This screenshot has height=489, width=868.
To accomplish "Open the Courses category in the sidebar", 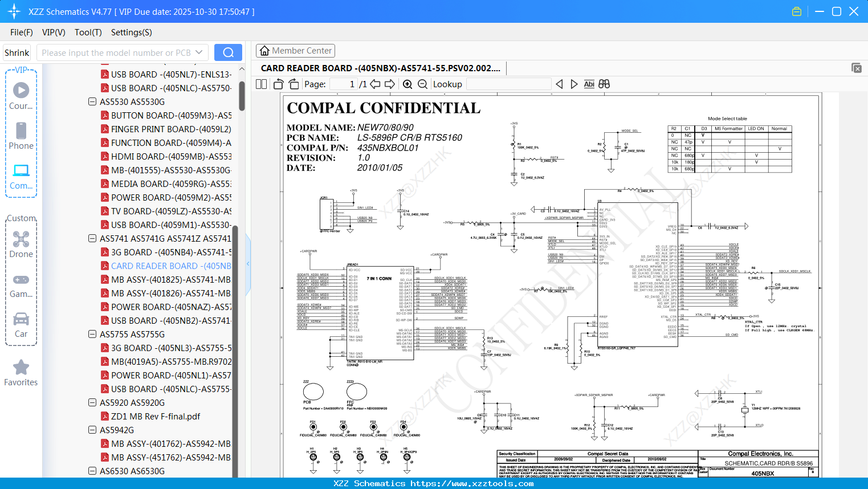I will coord(21,96).
